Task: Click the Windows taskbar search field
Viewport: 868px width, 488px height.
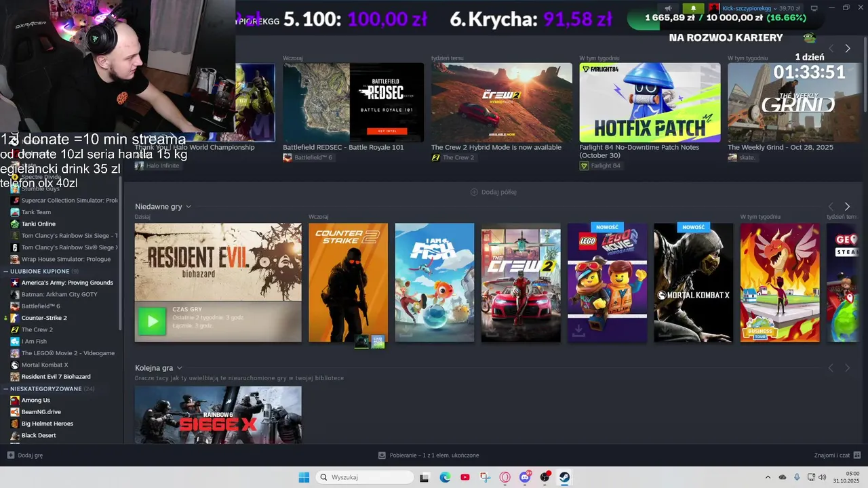Action: pyautogui.click(x=365, y=477)
